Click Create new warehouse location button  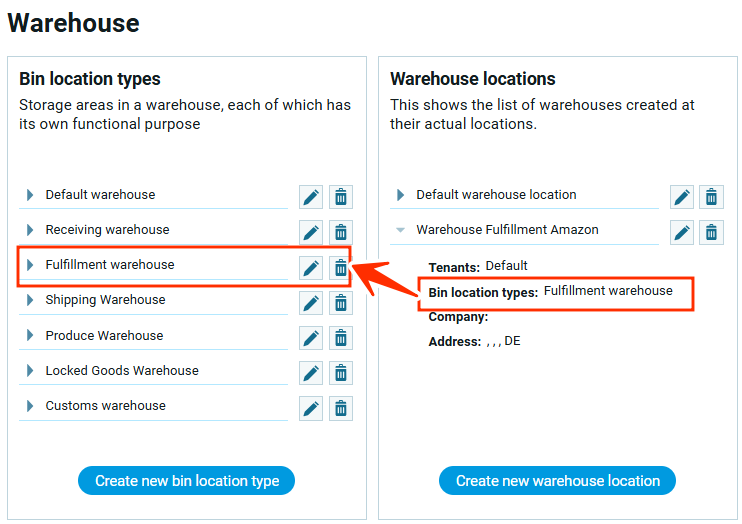pos(558,481)
